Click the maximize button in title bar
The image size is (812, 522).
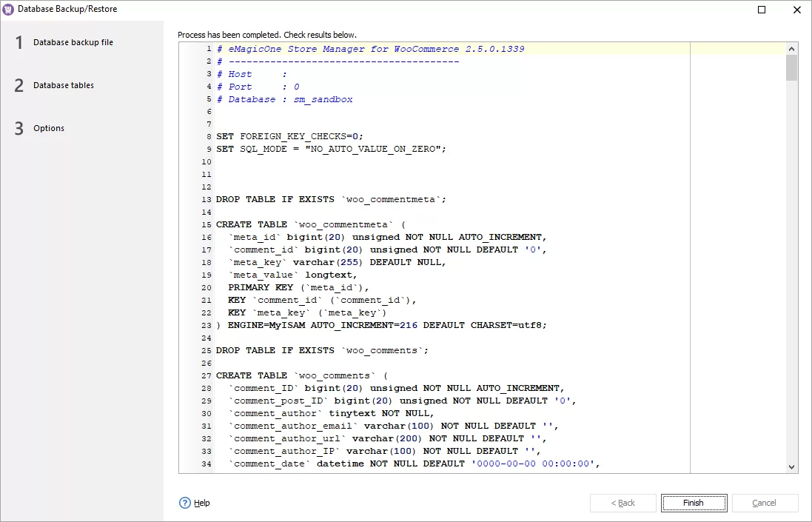coord(762,9)
